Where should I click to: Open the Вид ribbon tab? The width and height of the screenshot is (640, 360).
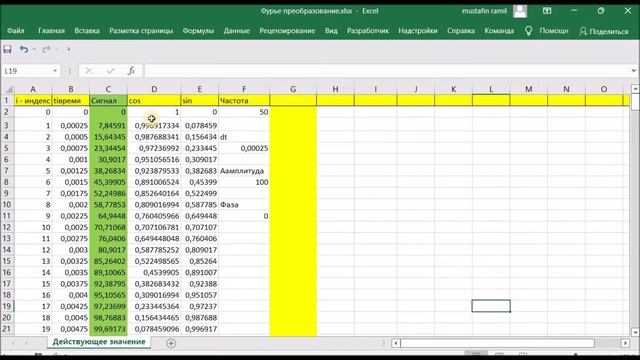pos(331,31)
